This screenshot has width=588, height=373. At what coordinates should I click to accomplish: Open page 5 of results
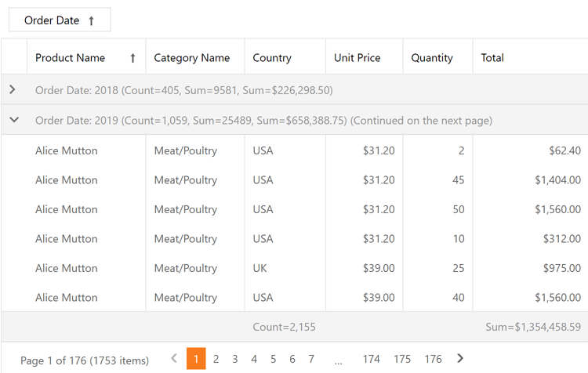pyautogui.click(x=273, y=359)
